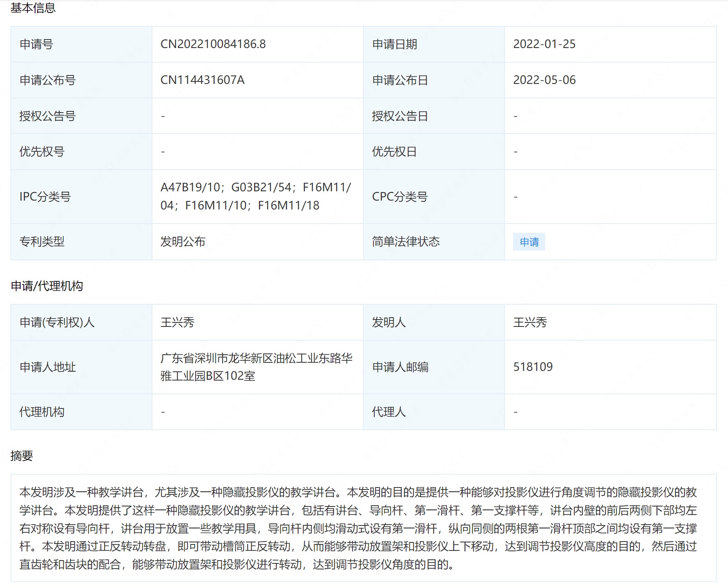Viewport: 728px width, 588px height.
Task: Click applicant name 王兴秀 beside 申请(专利权)人
Action: (177, 322)
